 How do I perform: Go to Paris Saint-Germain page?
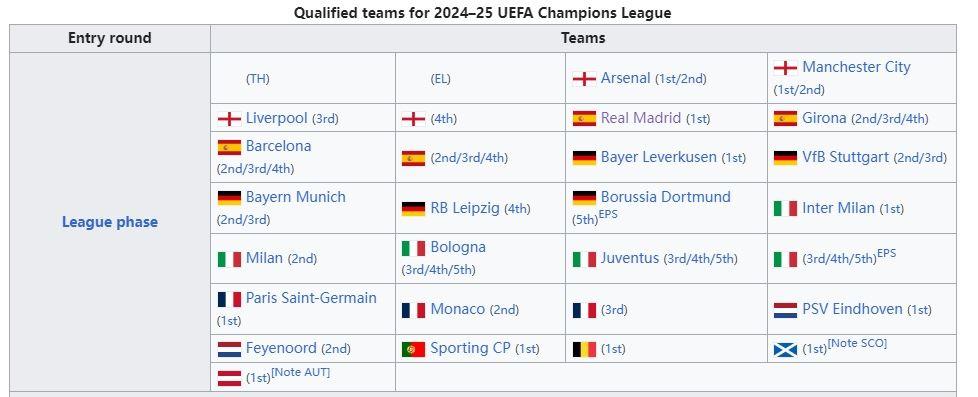coord(311,298)
